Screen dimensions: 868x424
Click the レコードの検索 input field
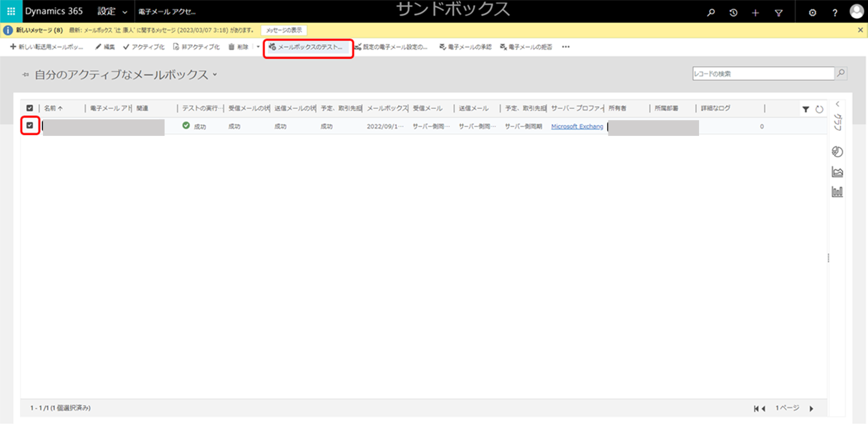pos(763,73)
